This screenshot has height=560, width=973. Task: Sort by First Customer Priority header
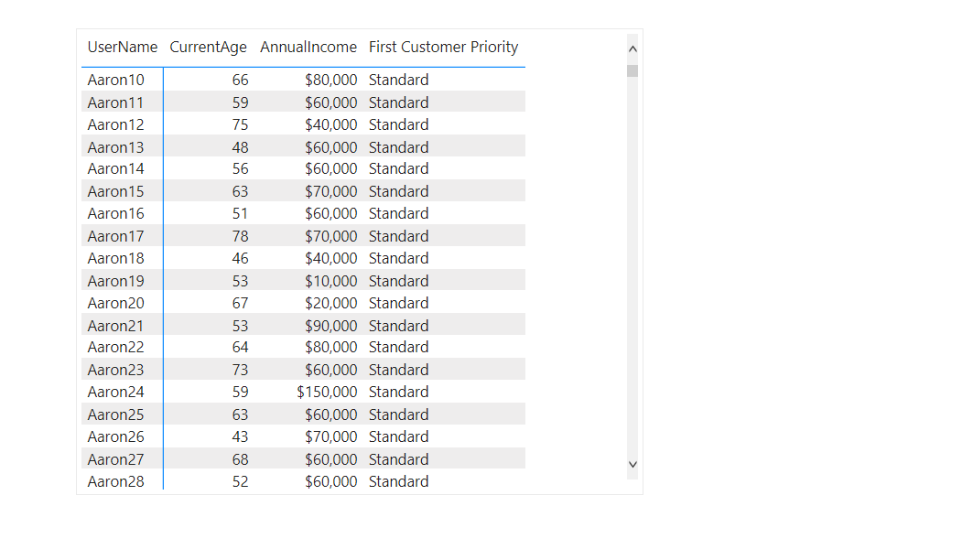(443, 48)
